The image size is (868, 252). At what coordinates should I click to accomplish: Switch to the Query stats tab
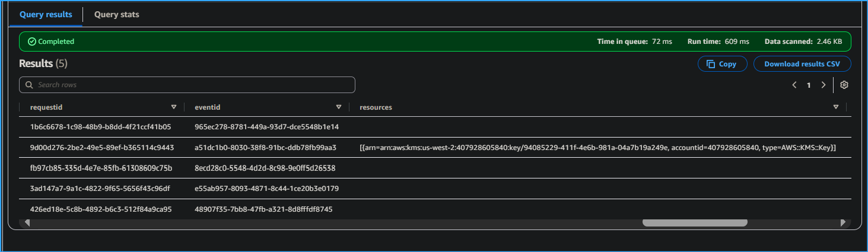[x=116, y=14]
